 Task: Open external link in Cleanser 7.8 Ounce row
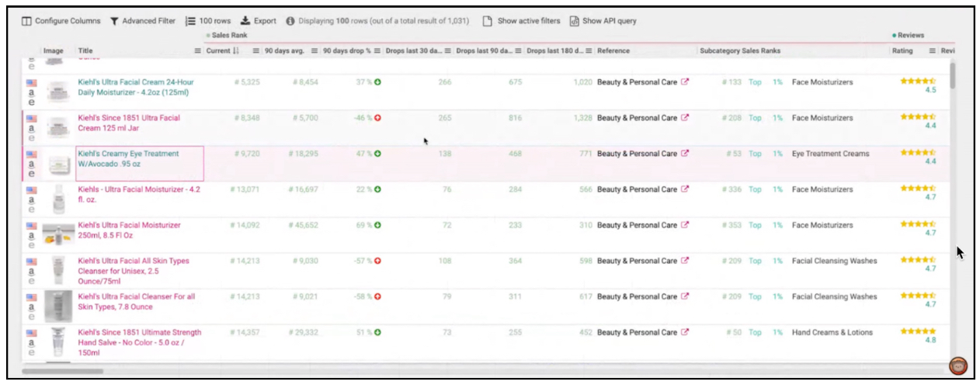click(x=685, y=296)
